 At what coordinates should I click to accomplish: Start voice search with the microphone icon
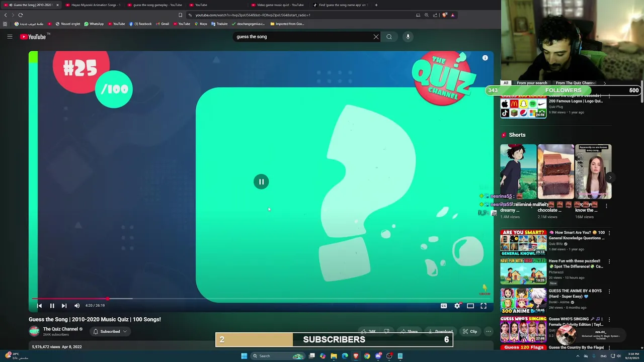[408, 37]
